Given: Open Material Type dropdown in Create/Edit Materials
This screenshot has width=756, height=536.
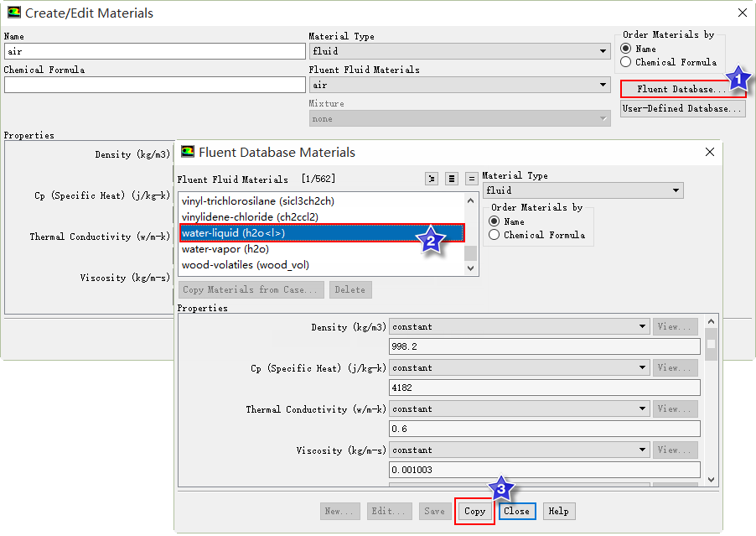Looking at the screenshot, I should [459, 51].
